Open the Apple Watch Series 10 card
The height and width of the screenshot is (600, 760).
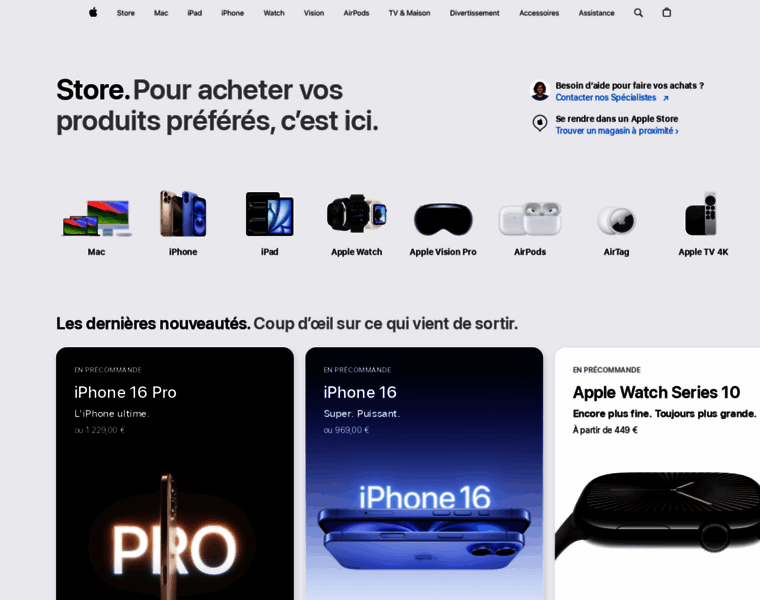[657, 474]
